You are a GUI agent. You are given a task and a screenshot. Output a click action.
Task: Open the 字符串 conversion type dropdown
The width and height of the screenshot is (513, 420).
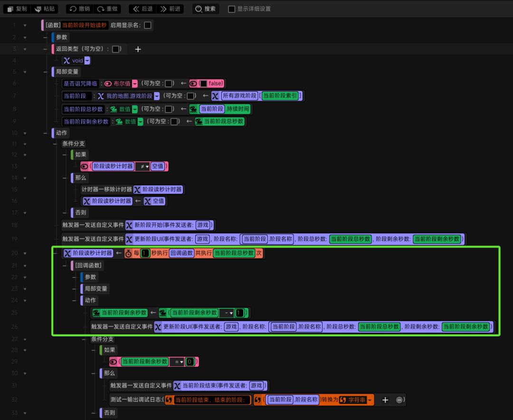[x=369, y=400]
